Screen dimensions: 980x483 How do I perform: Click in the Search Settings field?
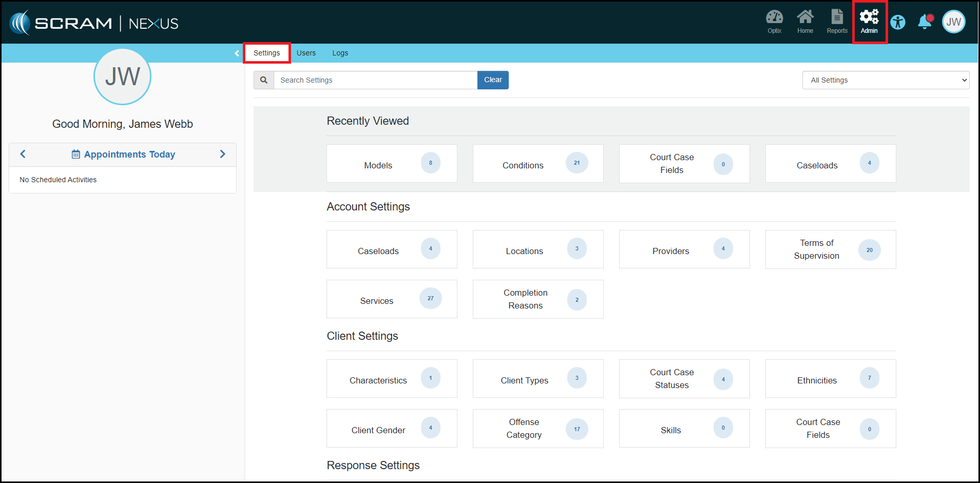(x=375, y=80)
